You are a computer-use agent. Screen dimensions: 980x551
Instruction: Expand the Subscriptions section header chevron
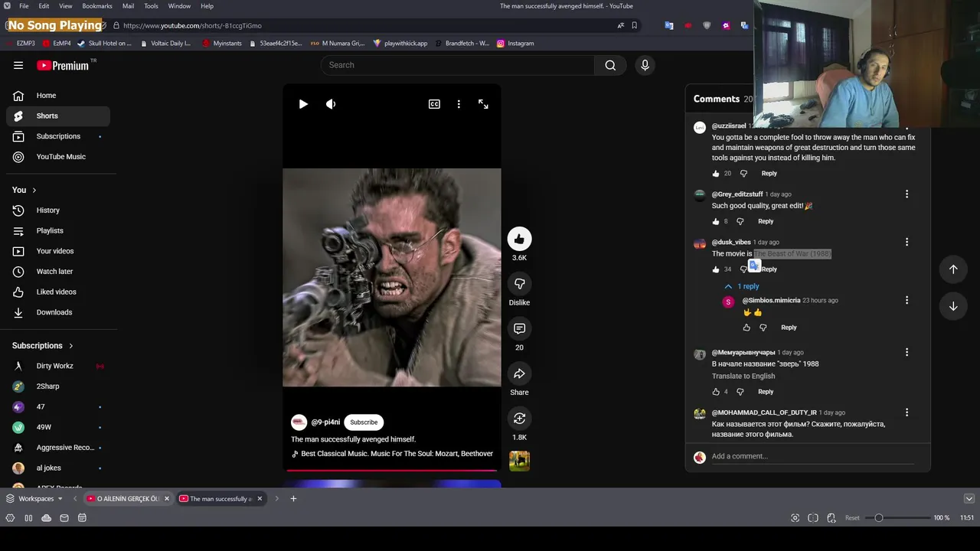click(x=71, y=346)
